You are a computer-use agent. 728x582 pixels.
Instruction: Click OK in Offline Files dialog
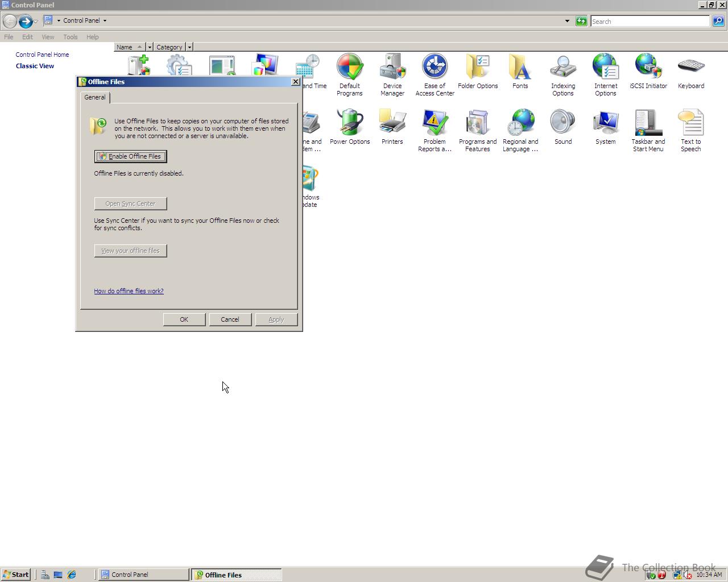point(184,319)
